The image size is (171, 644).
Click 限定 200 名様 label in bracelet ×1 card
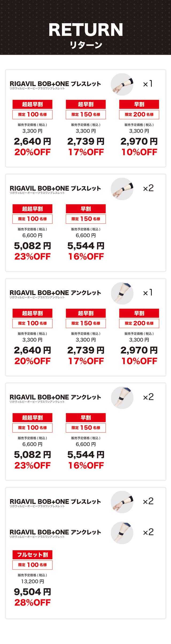139,114
